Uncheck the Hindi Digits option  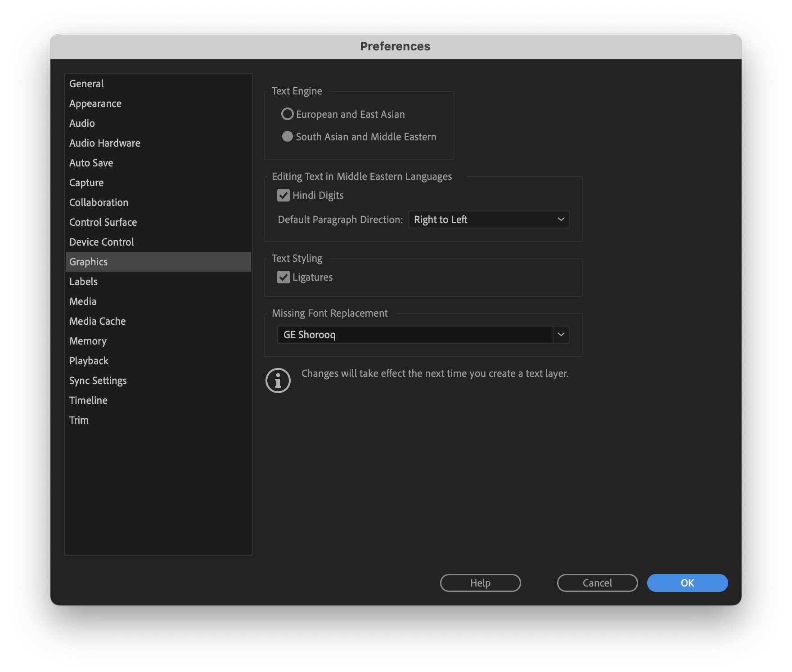pos(283,195)
